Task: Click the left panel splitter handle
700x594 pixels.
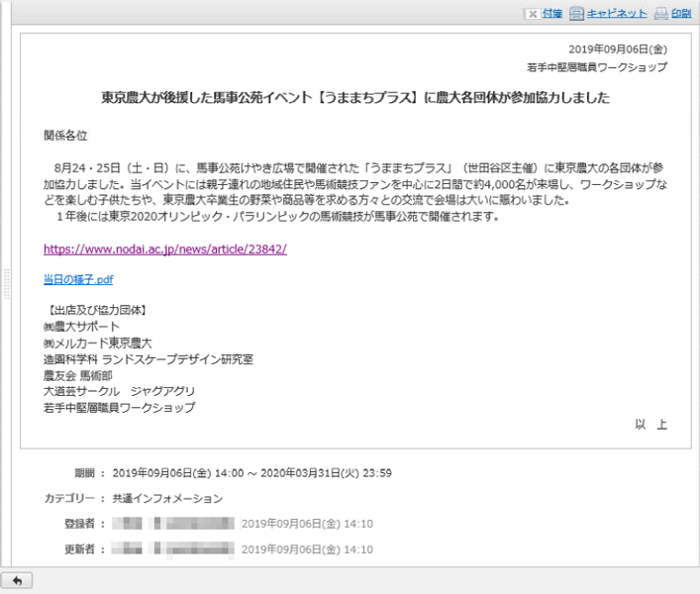Action: click(7, 282)
